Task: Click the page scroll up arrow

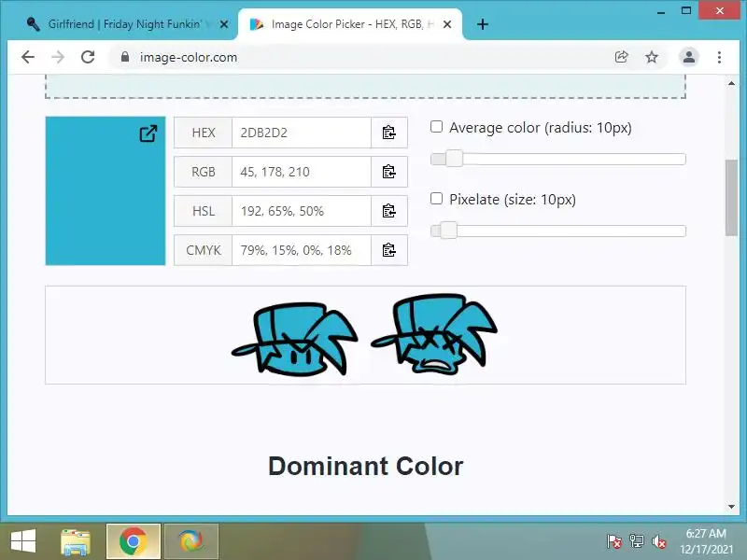Action: tap(731, 83)
